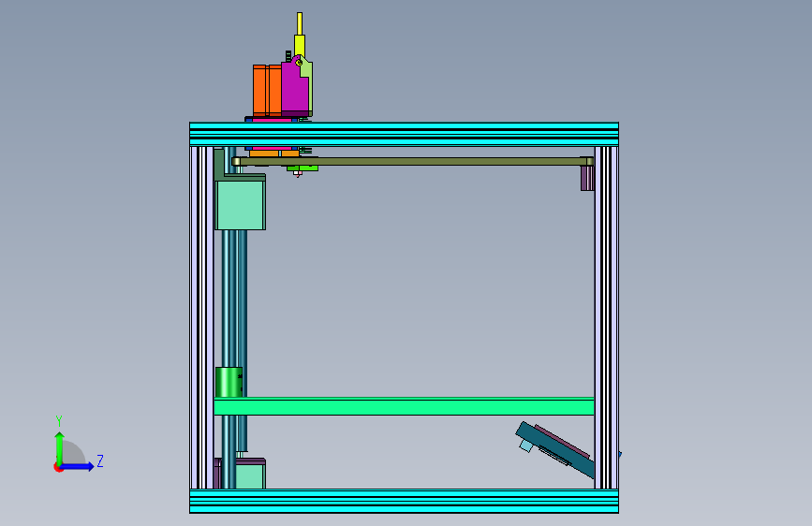
Task: Click the pink base plate under the orange motor
Action: (x=273, y=120)
